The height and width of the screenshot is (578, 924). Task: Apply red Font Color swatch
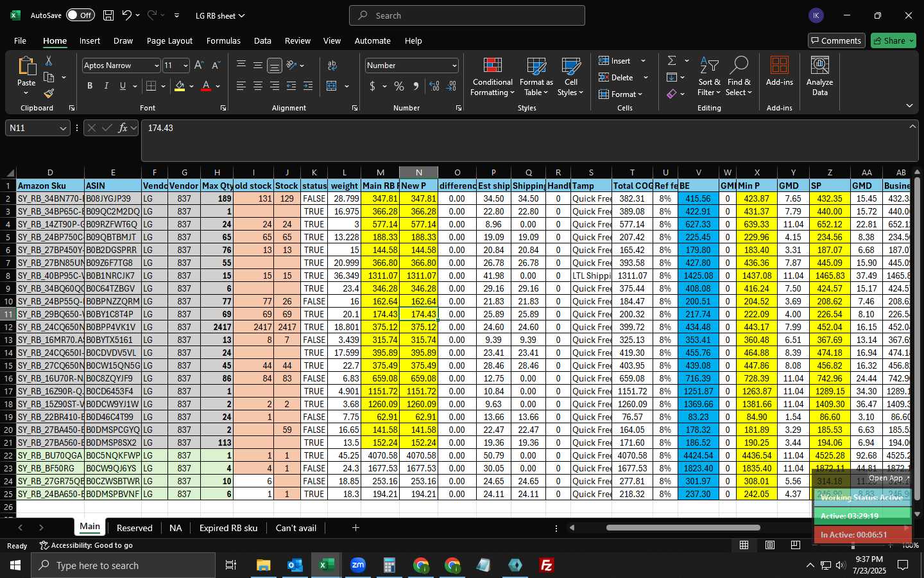coord(206,86)
